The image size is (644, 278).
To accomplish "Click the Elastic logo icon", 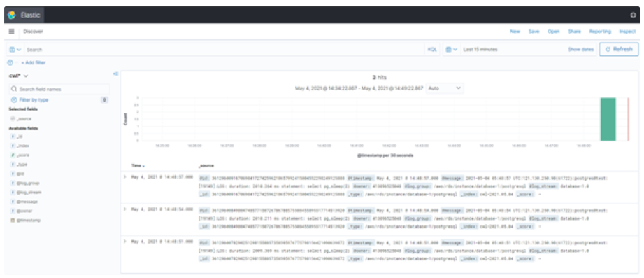I will tap(11, 15).
